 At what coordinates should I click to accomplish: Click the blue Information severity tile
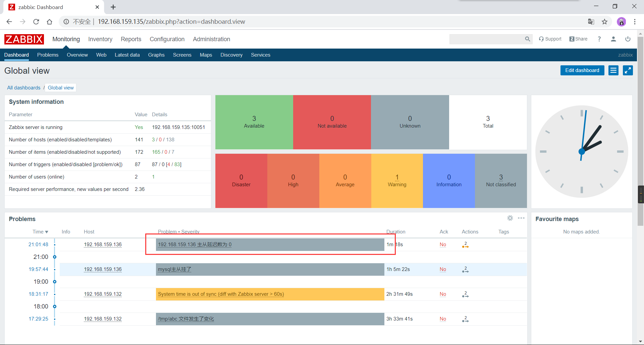click(449, 181)
